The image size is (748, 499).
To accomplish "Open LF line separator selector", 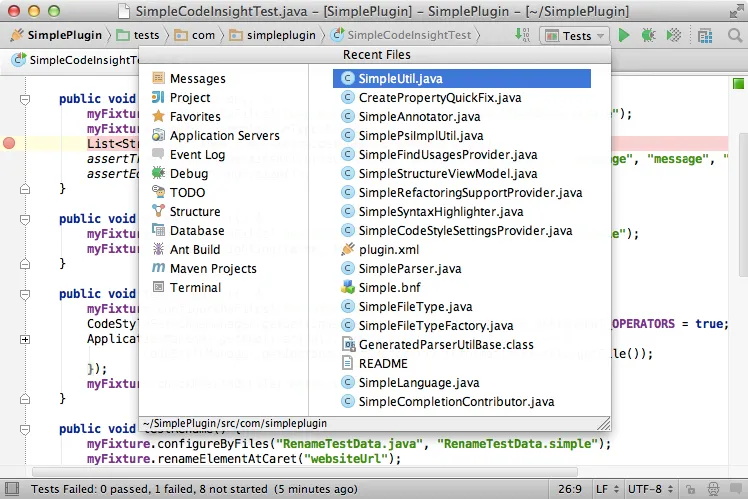I will [607, 489].
